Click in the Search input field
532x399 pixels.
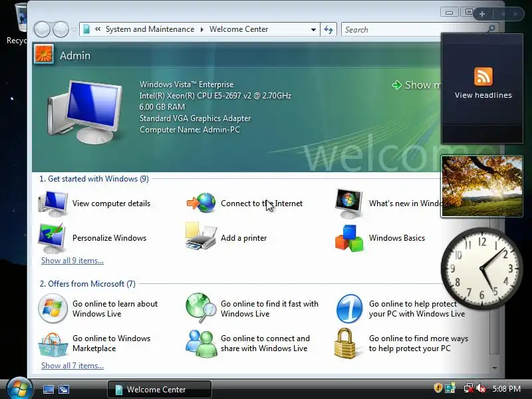[x=414, y=29]
